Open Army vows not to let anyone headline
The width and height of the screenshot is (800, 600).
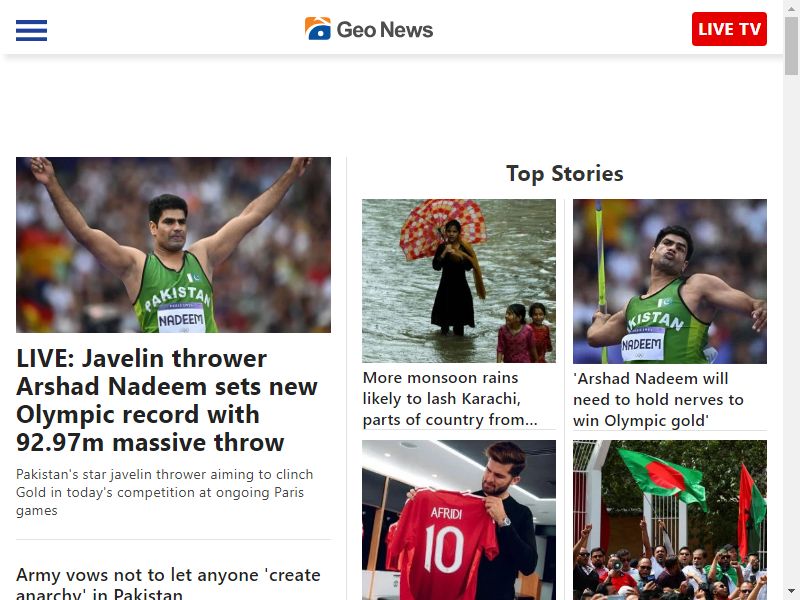168,583
